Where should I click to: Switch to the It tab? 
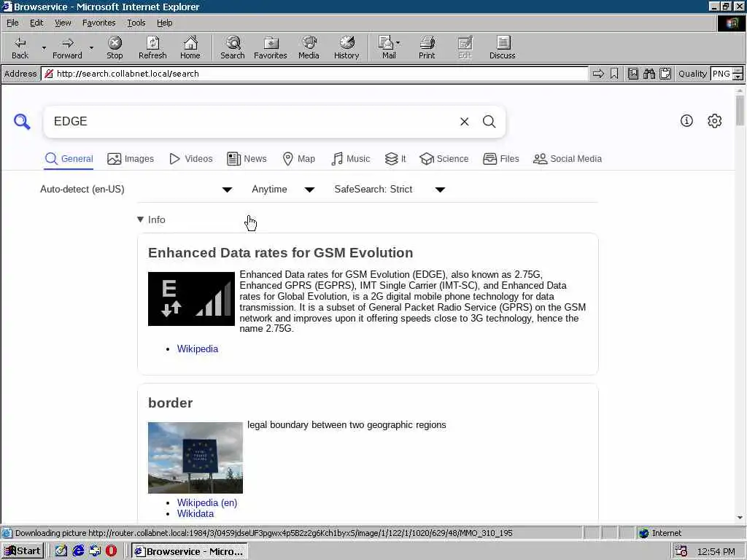point(395,158)
